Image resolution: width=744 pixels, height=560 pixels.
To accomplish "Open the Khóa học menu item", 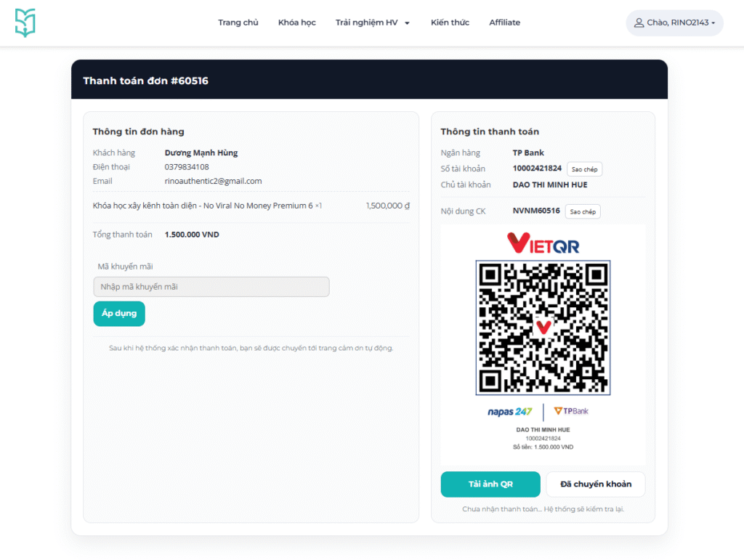I will point(296,23).
